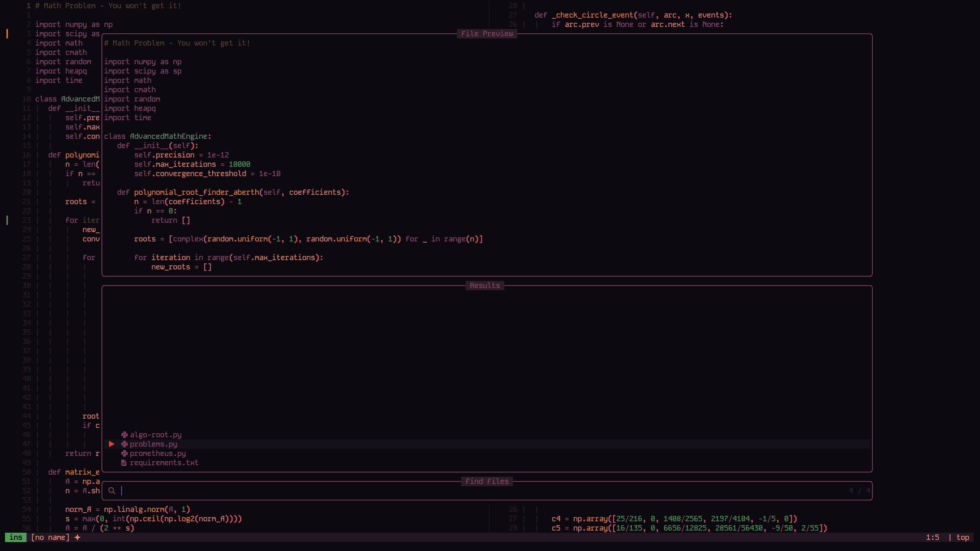Click the Python icon beside prometheus.py
The image size is (980, 551).
coord(124,453)
